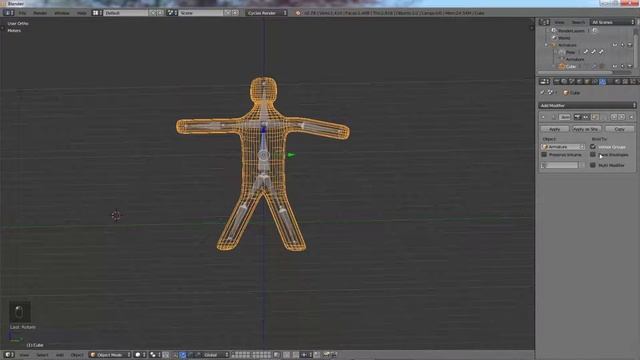Open the Cycles Render engine dropdown
Screen dimensions: 640x360
coord(266,13)
